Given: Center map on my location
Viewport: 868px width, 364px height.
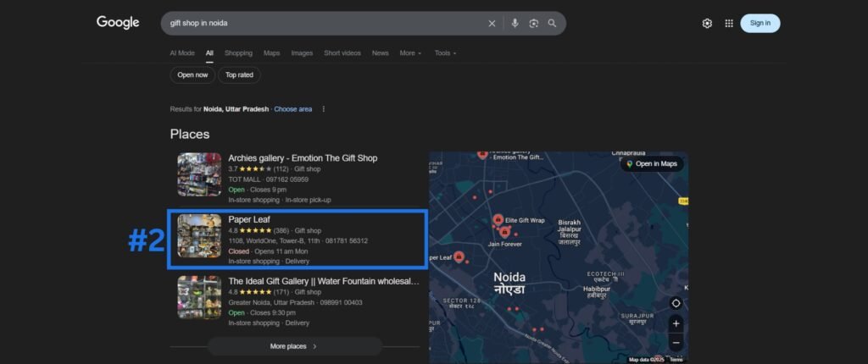Looking at the screenshot, I should pos(676,303).
